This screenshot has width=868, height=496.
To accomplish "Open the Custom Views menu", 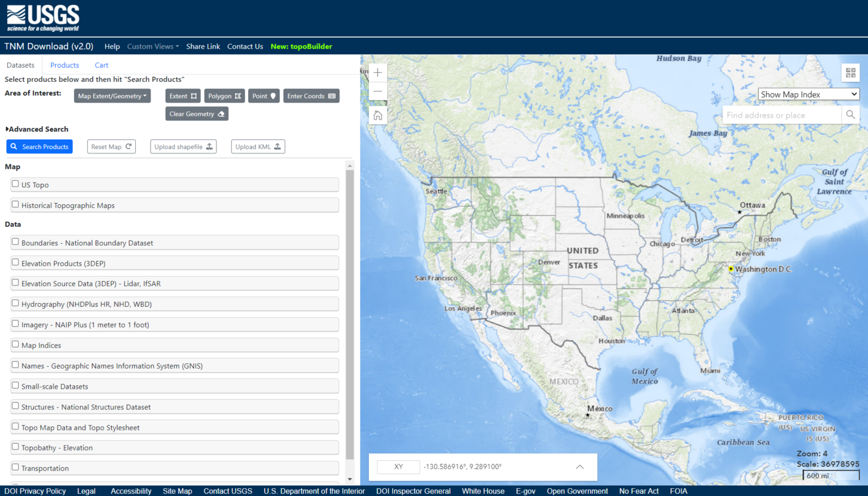I will (153, 47).
